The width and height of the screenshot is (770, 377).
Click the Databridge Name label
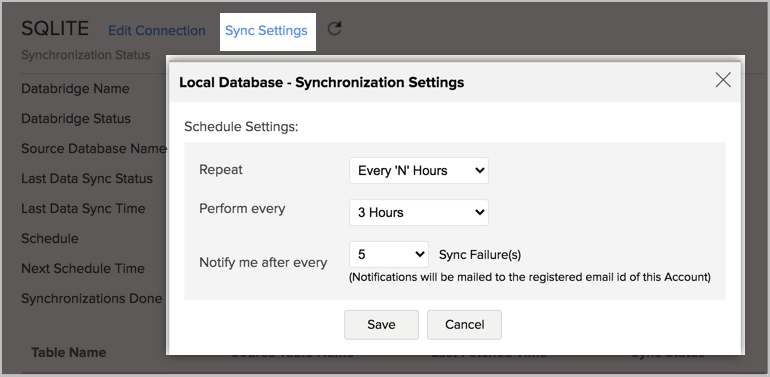point(75,89)
